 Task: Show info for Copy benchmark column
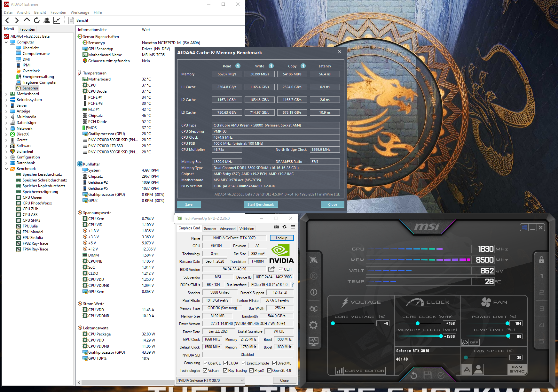pyautogui.click(x=303, y=66)
